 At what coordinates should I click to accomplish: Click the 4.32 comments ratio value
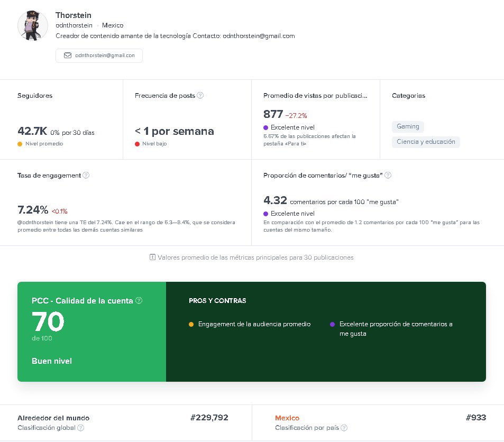275,200
